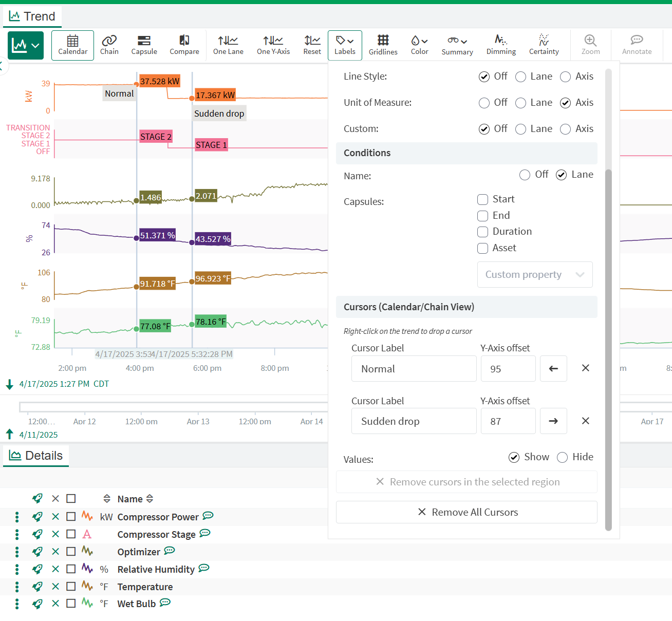Open the Custom property dropdown
The image size is (672, 621).
[x=535, y=275]
